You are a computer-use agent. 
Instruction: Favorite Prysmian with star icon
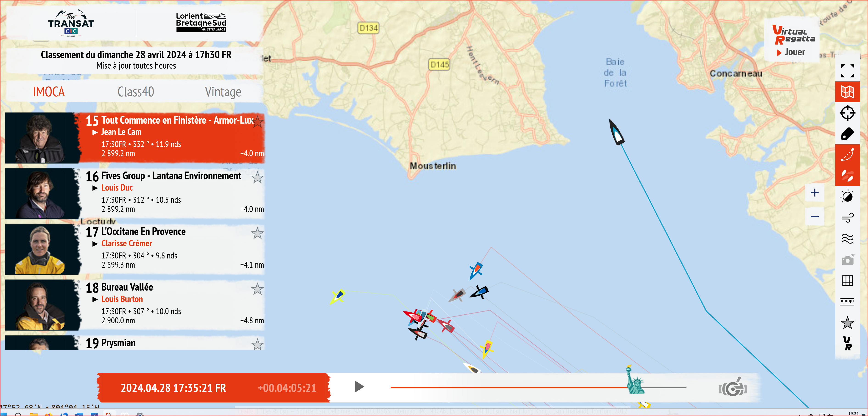point(258,344)
